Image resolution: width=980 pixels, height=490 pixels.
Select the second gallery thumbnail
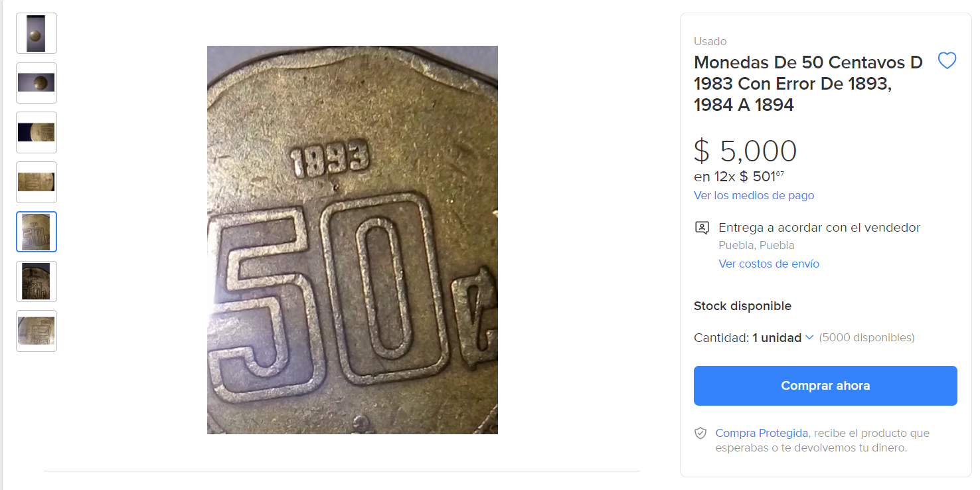pyautogui.click(x=37, y=83)
